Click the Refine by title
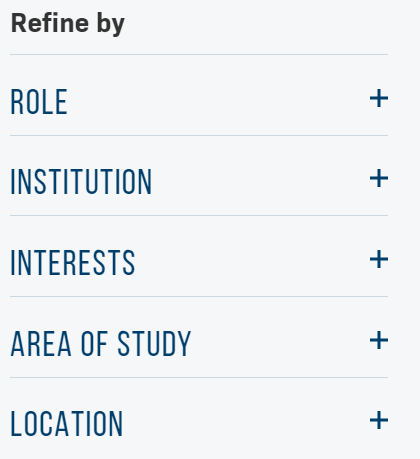The width and height of the screenshot is (420, 459). 68,23
